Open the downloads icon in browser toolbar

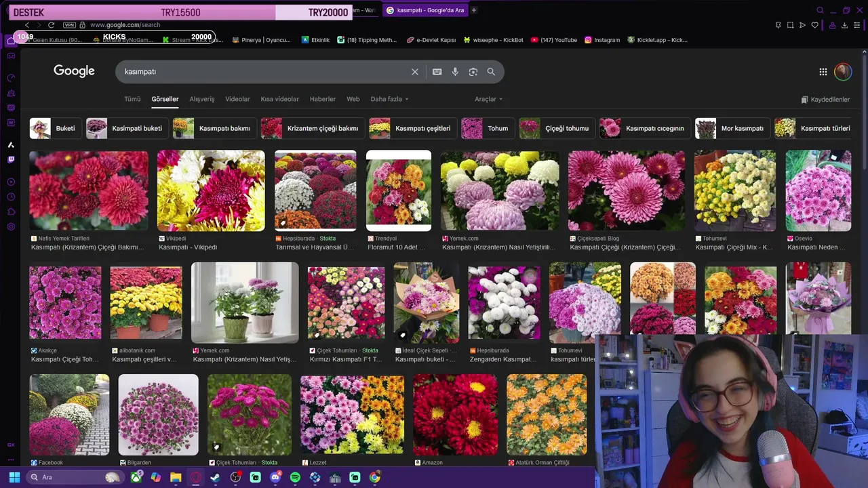(x=845, y=25)
